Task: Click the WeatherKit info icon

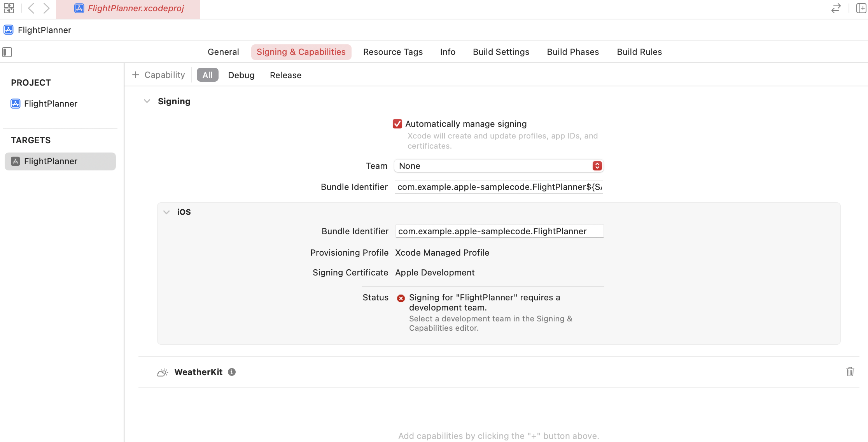Action: pyautogui.click(x=232, y=372)
